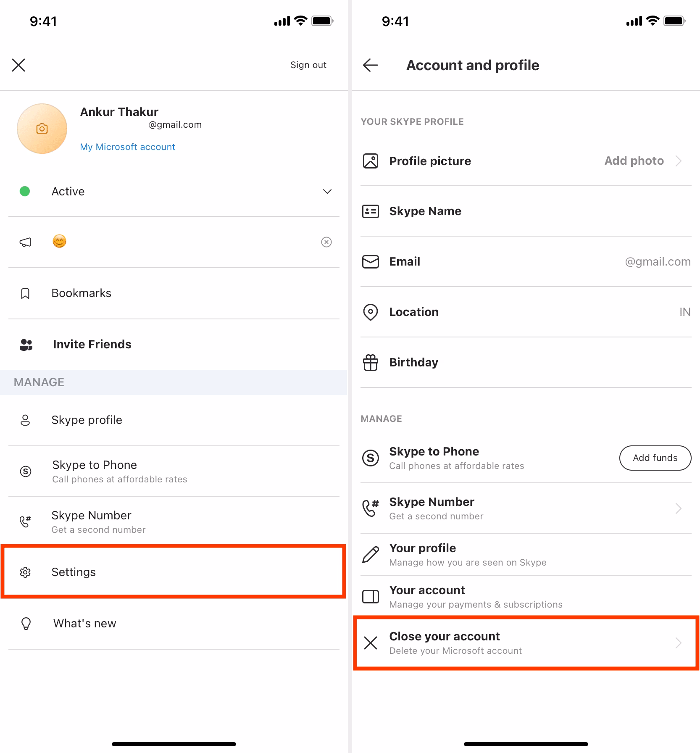
Task: Open the Bookmarks icon
Action: [25, 293]
